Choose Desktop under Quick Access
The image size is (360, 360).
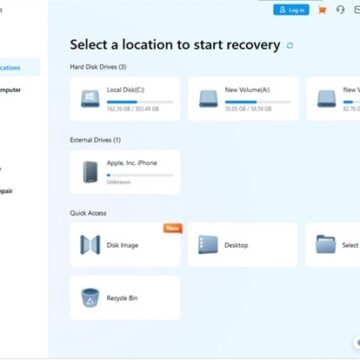[x=243, y=245]
